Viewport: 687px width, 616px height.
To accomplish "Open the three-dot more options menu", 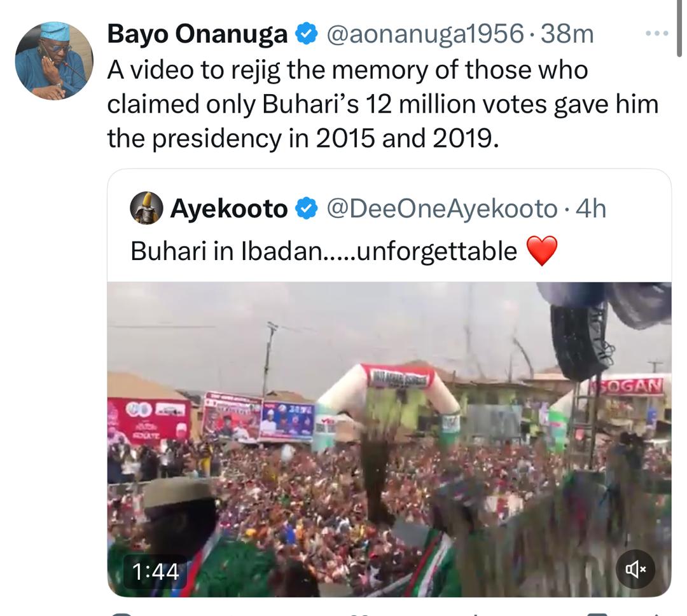I will click(656, 34).
